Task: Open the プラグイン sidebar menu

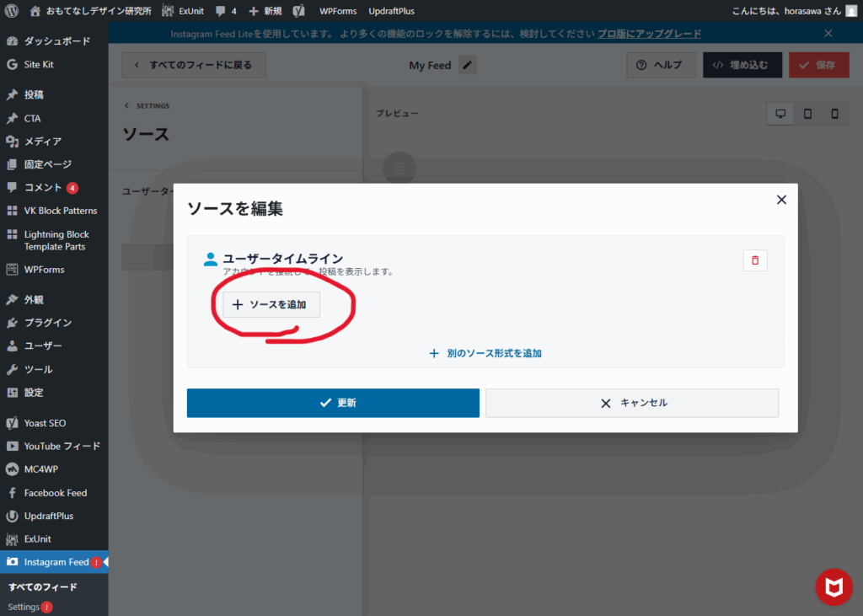Action: (47, 323)
